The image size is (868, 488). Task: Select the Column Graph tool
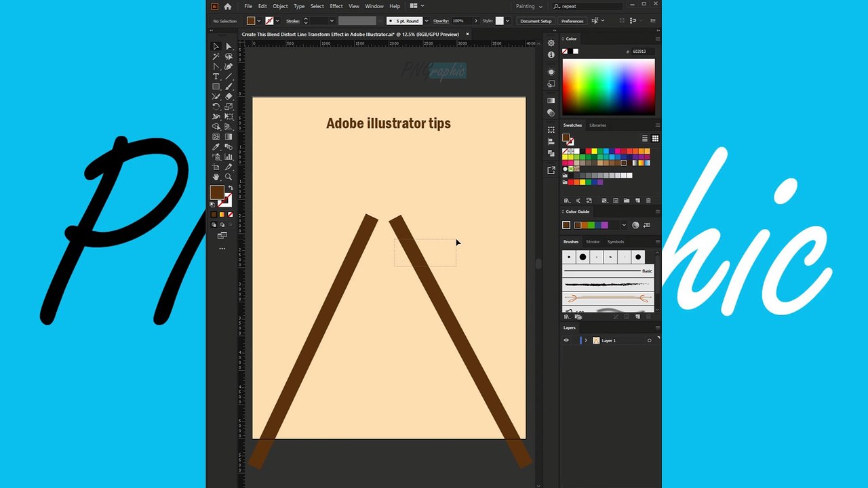tap(229, 157)
